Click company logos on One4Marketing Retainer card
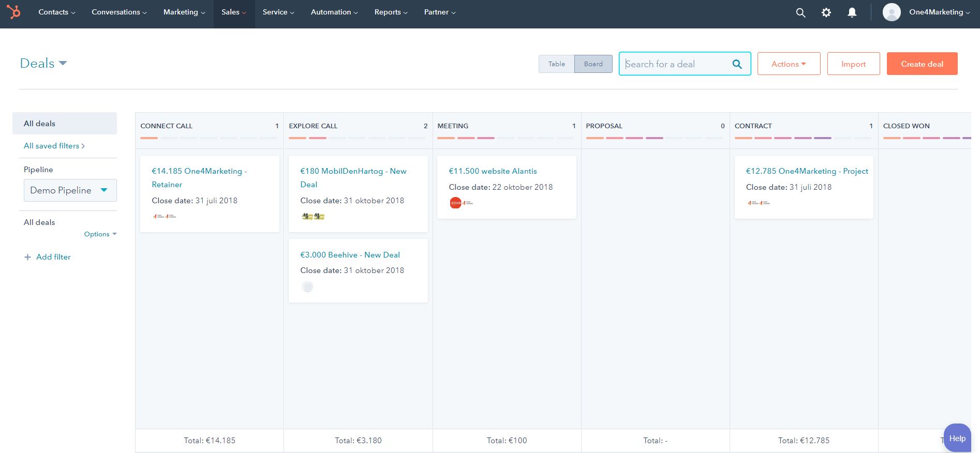The height and width of the screenshot is (453, 980). tap(165, 216)
